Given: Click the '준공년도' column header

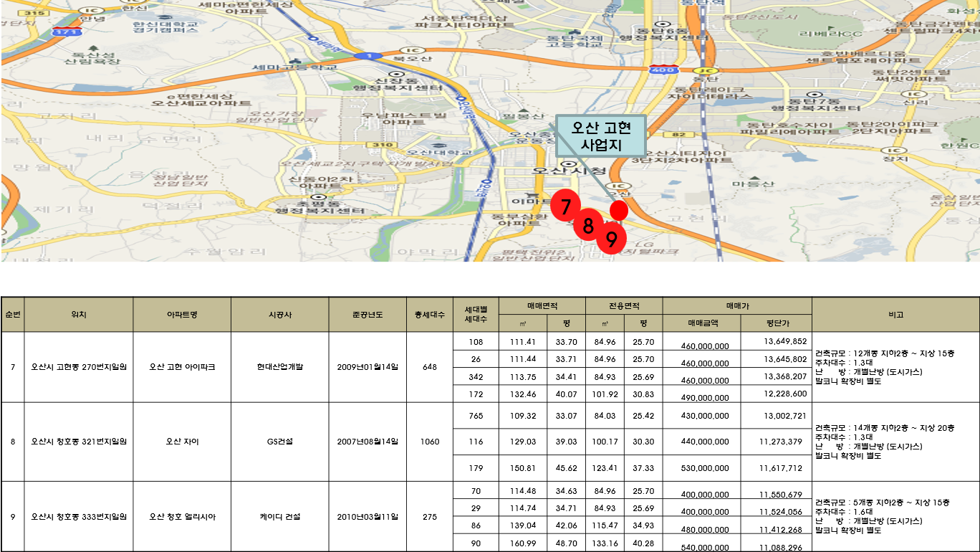Looking at the screenshot, I should pyautogui.click(x=367, y=315).
